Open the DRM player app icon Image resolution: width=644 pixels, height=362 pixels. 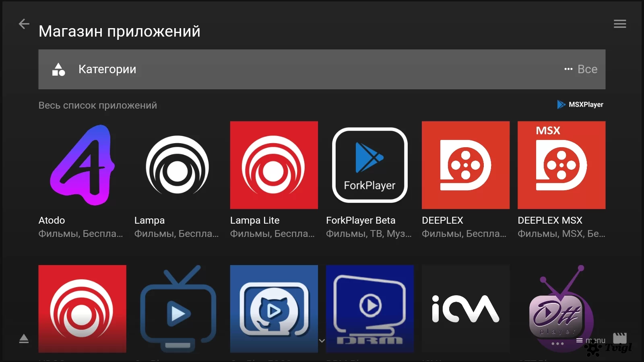point(370,309)
